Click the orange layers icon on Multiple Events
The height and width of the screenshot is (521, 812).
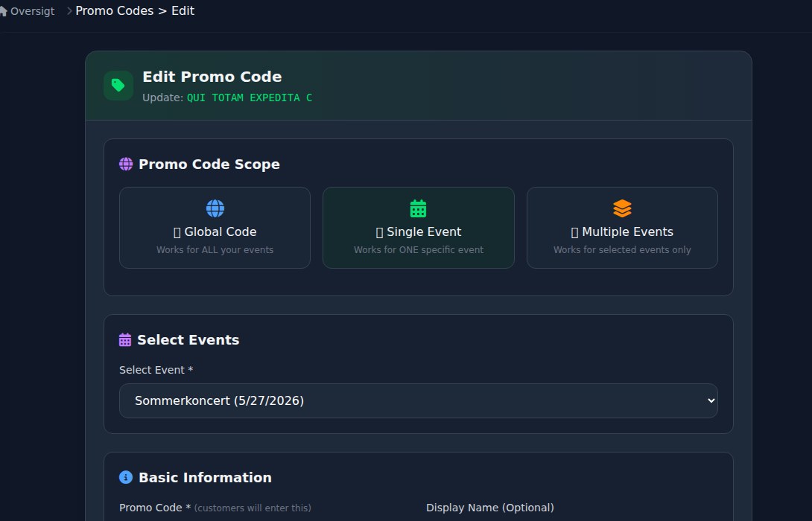(622, 208)
